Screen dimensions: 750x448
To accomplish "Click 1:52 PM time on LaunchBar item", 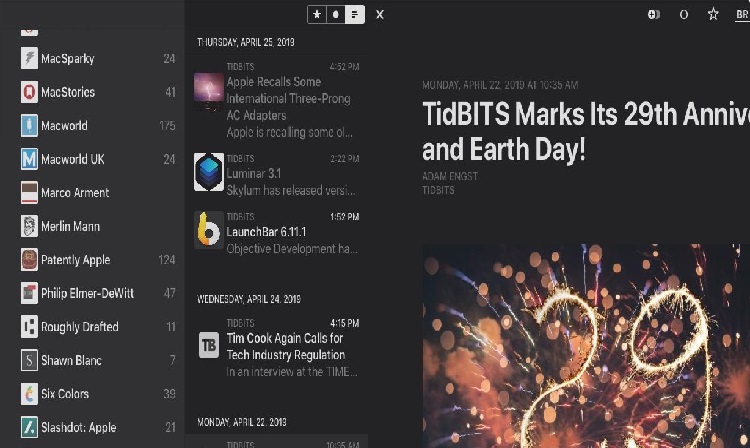I will (x=344, y=217).
